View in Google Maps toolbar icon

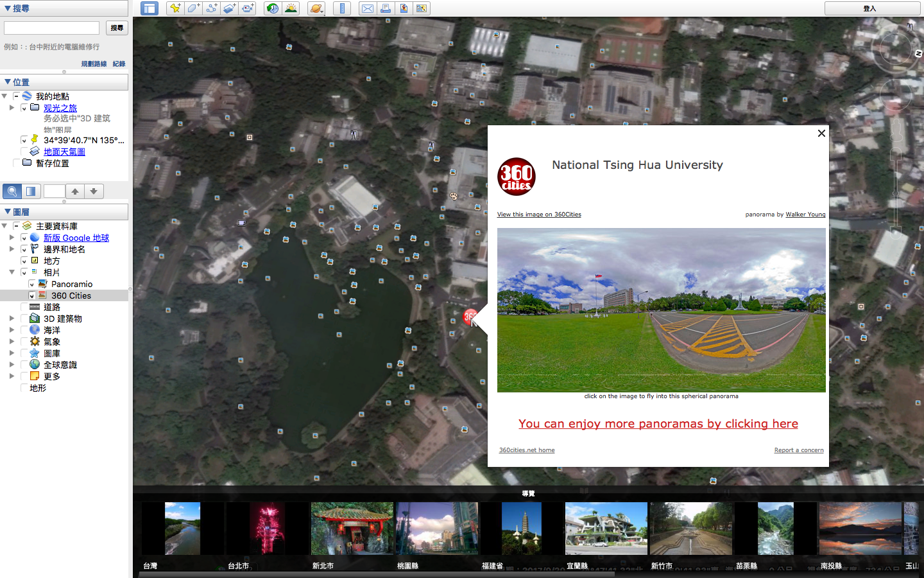tap(422, 8)
